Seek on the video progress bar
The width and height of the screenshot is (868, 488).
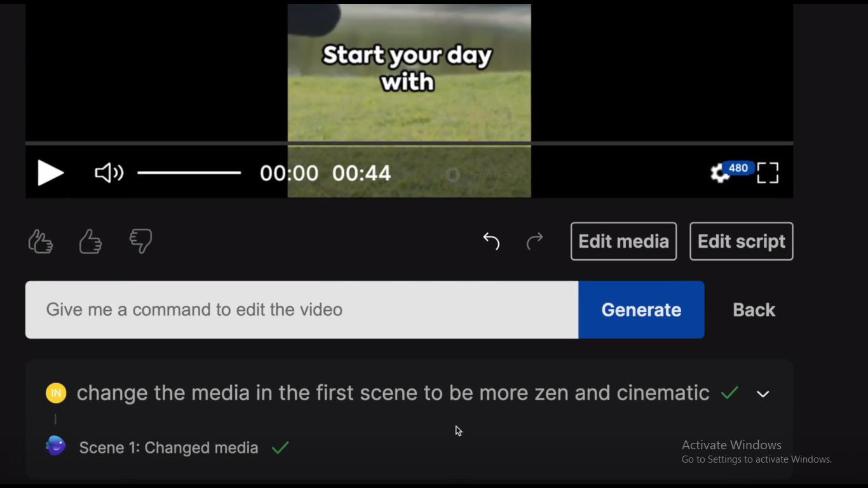point(409,144)
